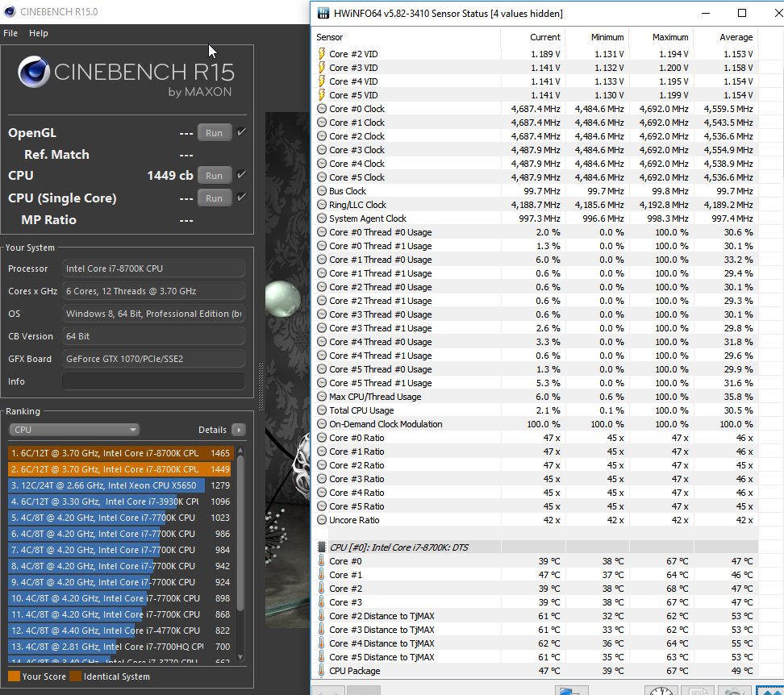This screenshot has height=695, width=784.
Task: Select the Core #5 Distance to TjMAX row
Action: [x=535, y=657]
